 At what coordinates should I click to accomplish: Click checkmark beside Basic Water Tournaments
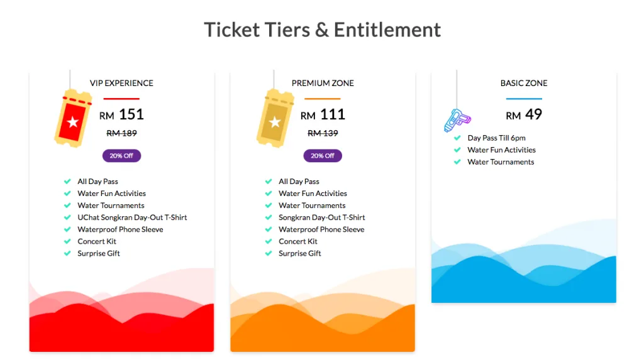(457, 162)
